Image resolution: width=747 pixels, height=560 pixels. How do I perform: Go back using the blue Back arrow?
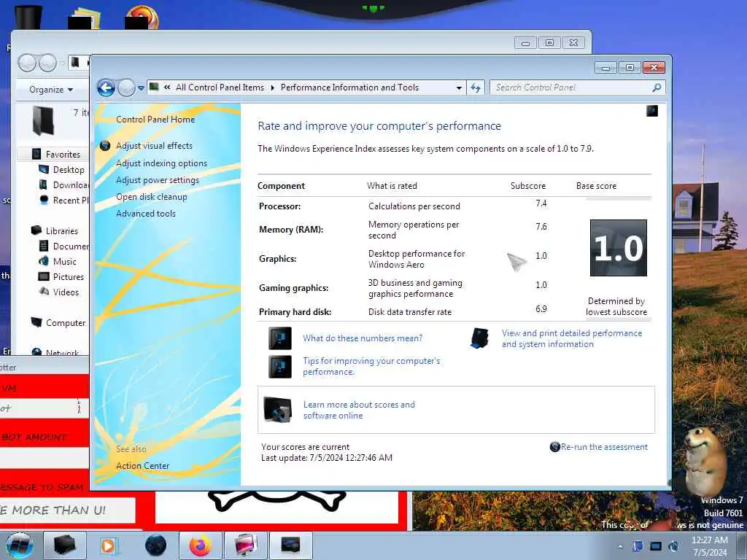tap(106, 87)
